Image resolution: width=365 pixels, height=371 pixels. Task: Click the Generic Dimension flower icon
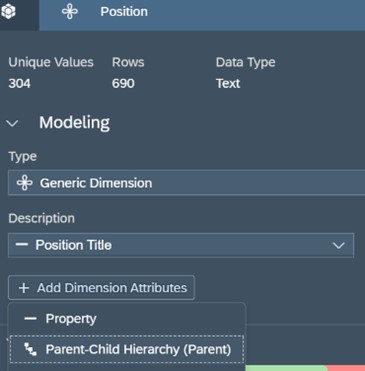click(25, 183)
